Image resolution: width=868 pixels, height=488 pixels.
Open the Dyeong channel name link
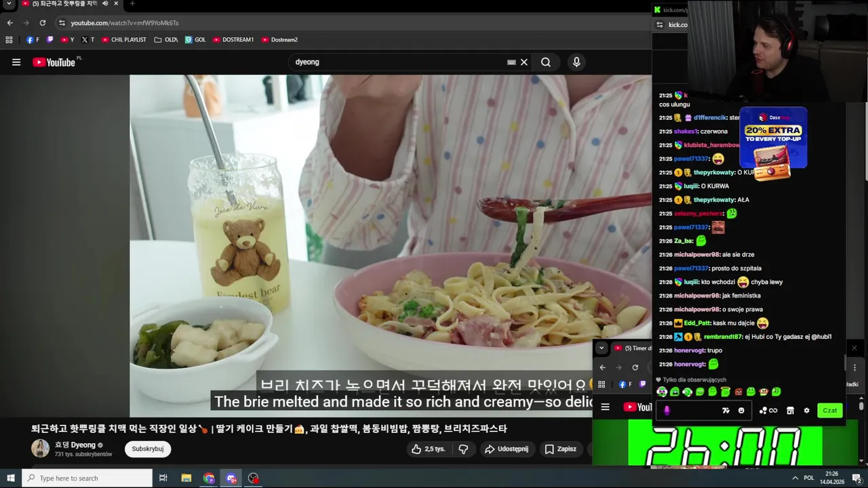click(x=75, y=445)
